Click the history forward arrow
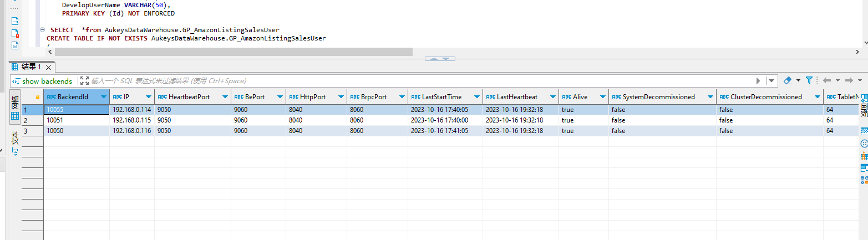The height and width of the screenshot is (240, 868). click(849, 81)
